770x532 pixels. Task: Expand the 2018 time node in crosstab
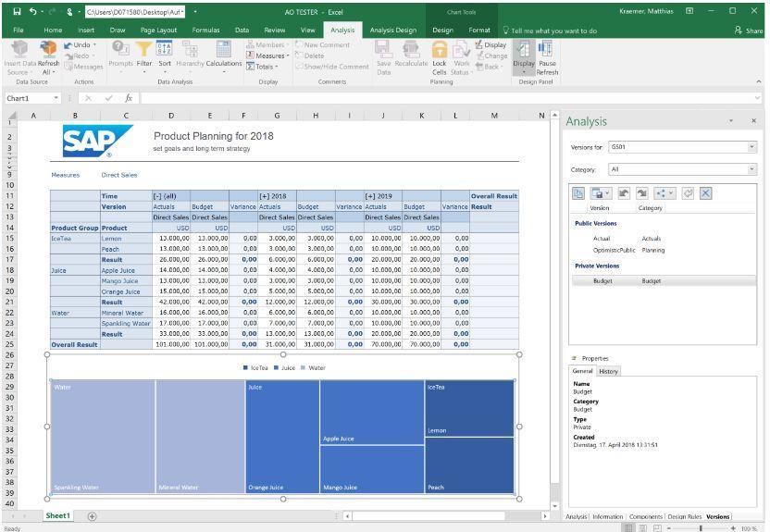click(x=263, y=196)
